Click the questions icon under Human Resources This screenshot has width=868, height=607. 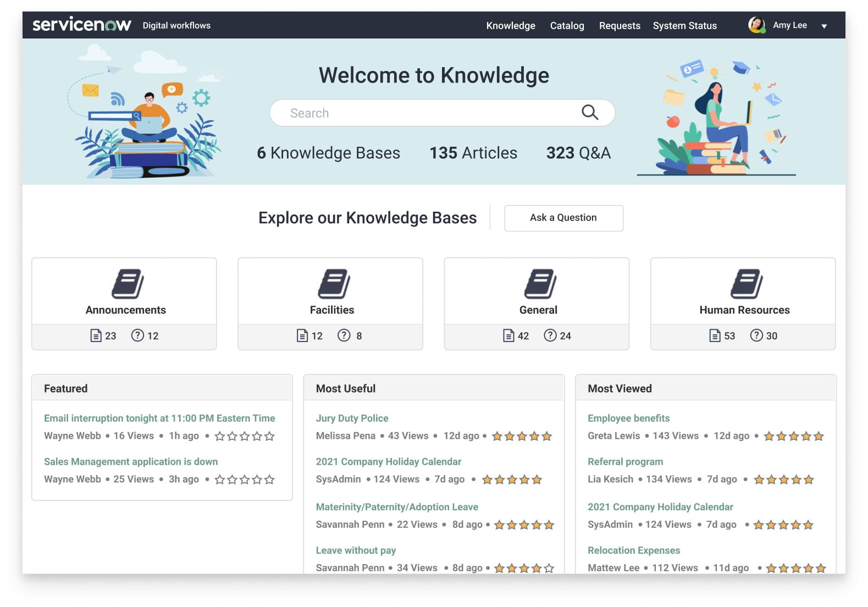pos(756,335)
